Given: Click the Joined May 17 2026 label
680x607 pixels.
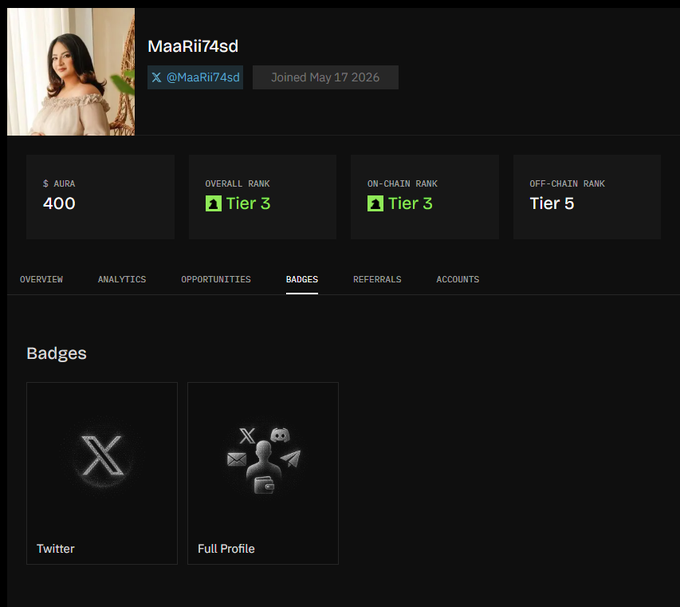Looking at the screenshot, I should pos(325,77).
